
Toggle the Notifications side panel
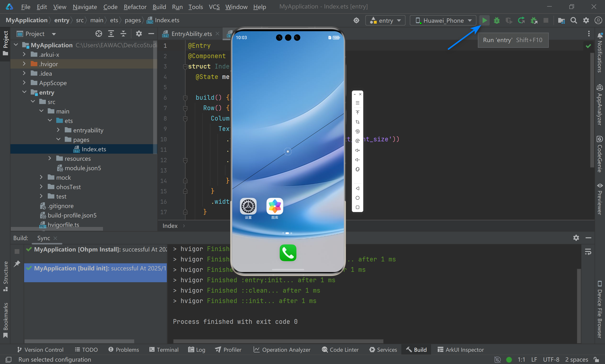click(600, 53)
